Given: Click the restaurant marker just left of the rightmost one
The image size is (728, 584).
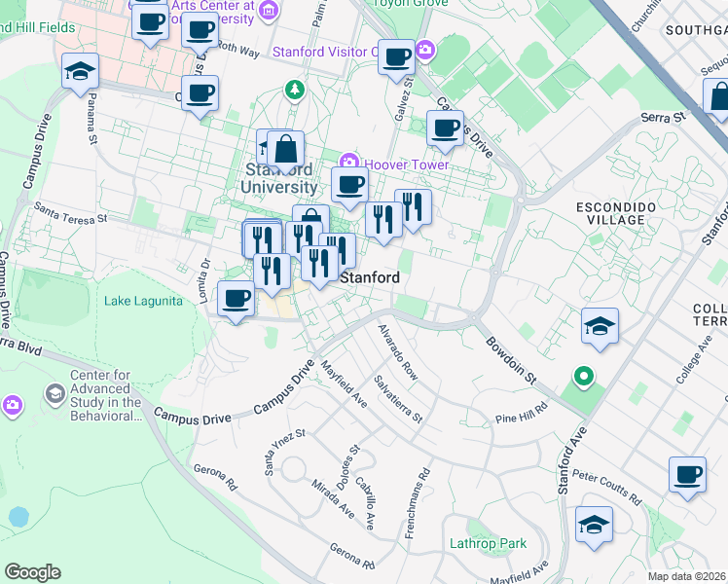Looking at the screenshot, I should click(x=384, y=221).
